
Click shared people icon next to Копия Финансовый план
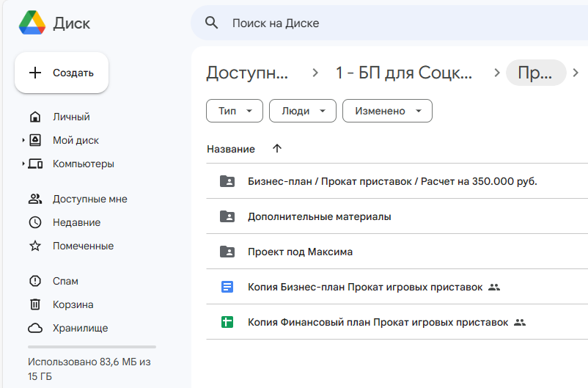pyautogui.click(x=520, y=322)
